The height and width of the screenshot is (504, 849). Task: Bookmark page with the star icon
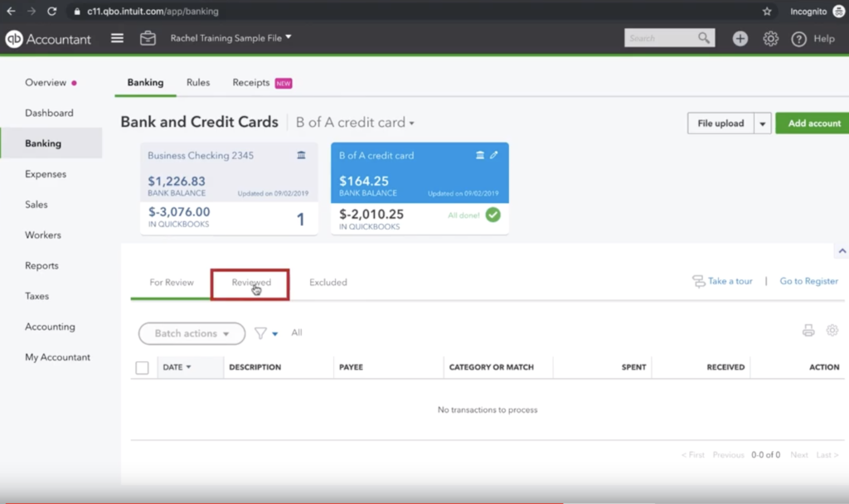click(767, 12)
